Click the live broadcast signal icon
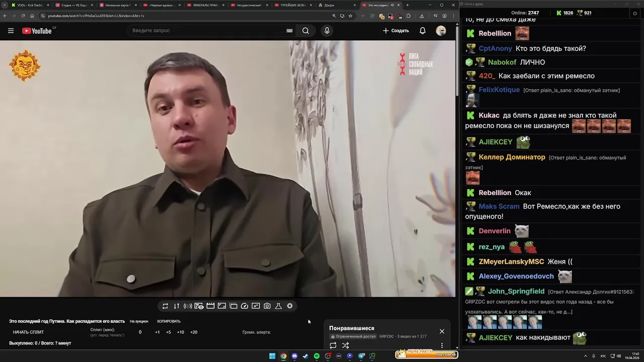Viewport: 644px width, 362px height. coord(188,306)
